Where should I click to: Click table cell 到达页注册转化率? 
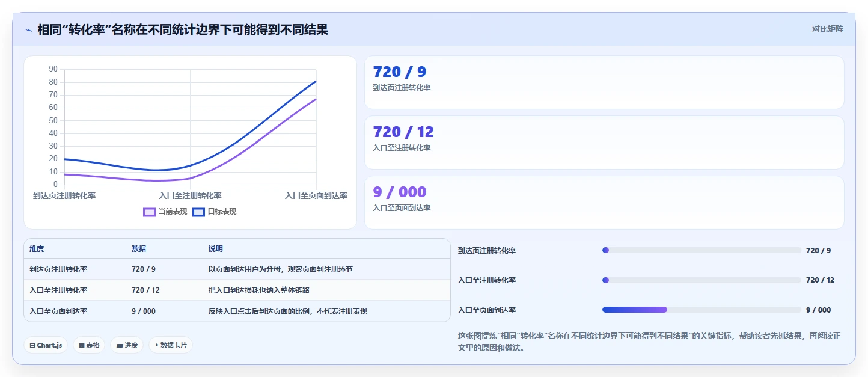tap(58, 269)
